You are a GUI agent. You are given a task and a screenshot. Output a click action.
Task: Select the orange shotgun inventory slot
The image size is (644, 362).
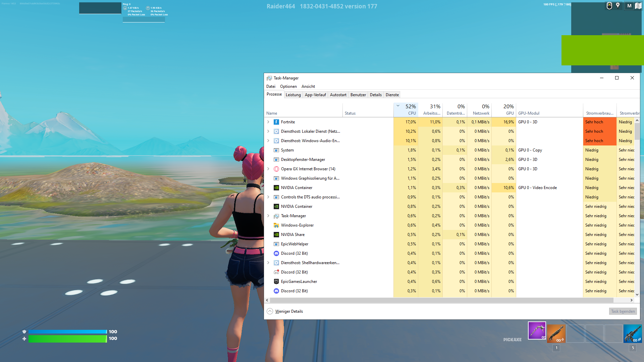tap(556, 334)
